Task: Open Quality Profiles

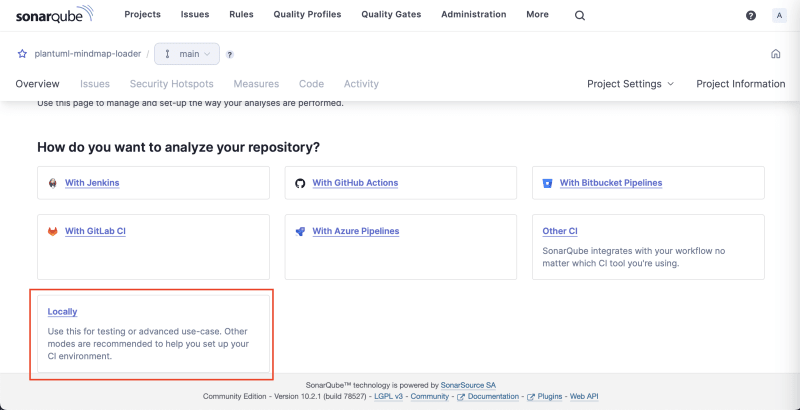Action: coord(307,14)
